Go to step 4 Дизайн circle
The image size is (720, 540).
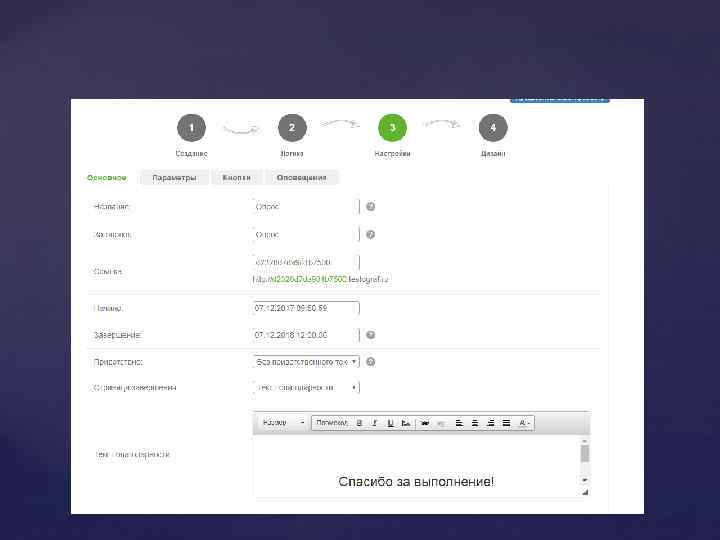pyautogui.click(x=493, y=128)
